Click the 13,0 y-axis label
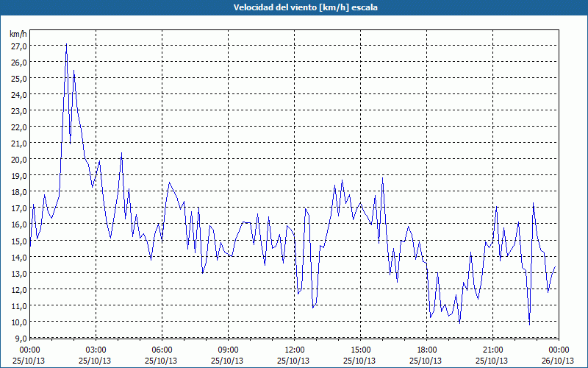The height and width of the screenshot is (368, 588). 19,273
